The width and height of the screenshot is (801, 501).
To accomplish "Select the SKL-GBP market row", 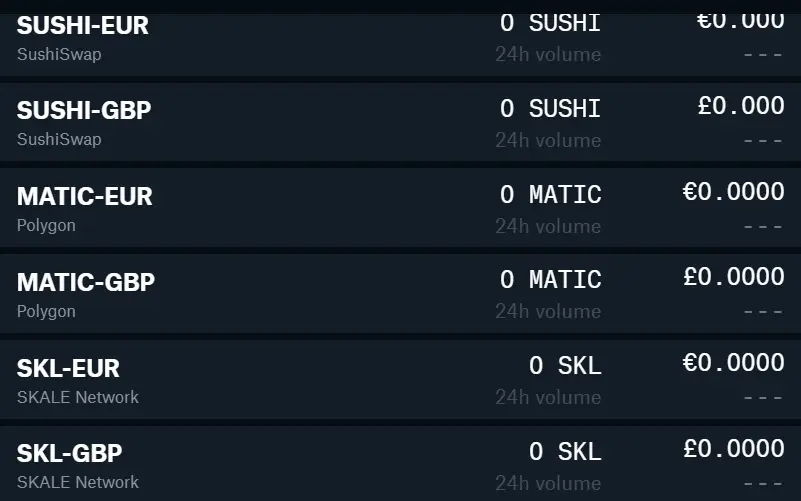I will (400, 464).
